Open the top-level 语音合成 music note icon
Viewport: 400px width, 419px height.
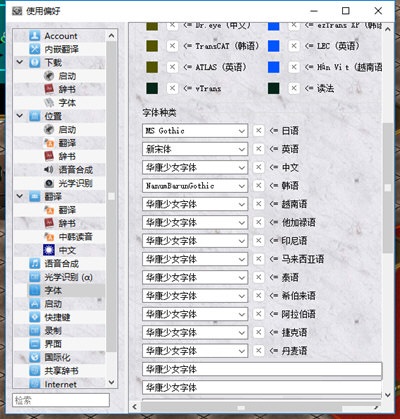(35, 263)
